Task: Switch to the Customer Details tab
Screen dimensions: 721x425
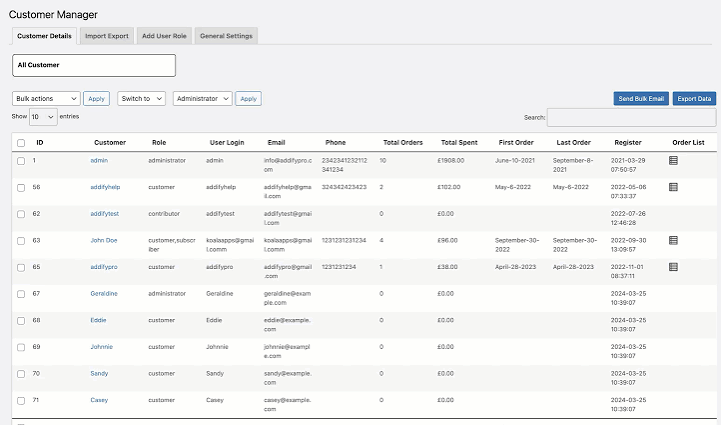Action: click(44, 36)
